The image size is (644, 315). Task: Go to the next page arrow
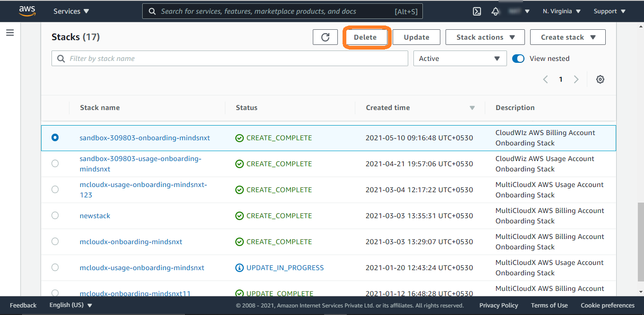point(576,79)
